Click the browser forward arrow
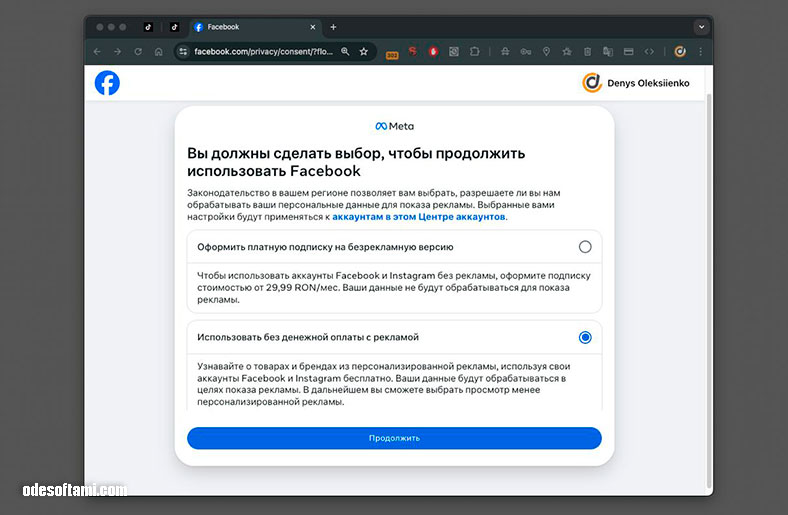The width and height of the screenshot is (788, 515). pyautogui.click(x=118, y=52)
